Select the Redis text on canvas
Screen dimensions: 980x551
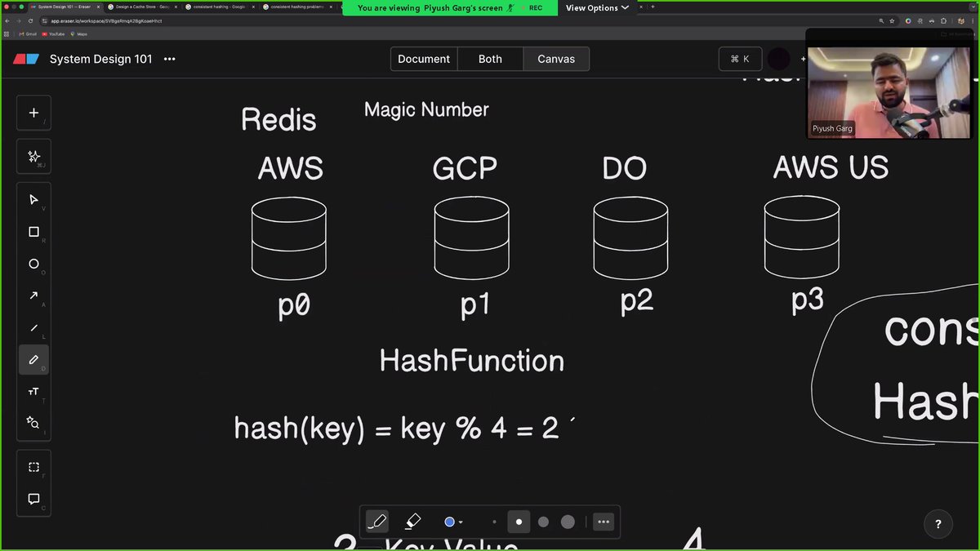pyautogui.click(x=278, y=120)
